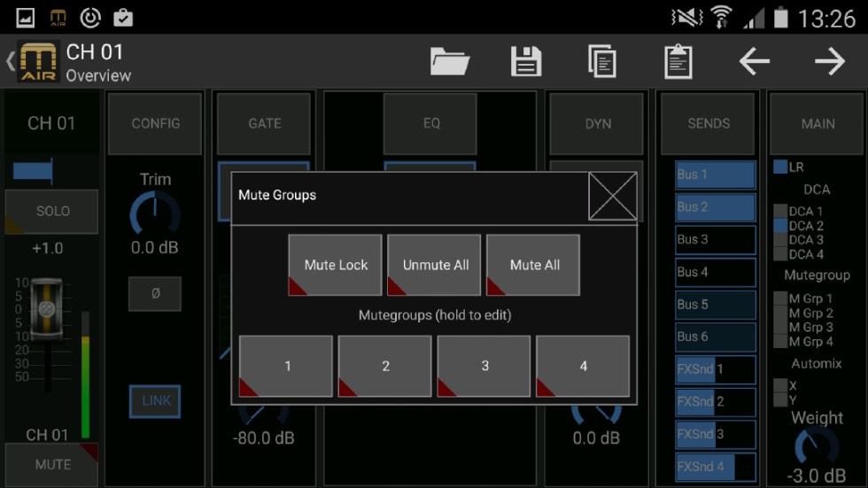
Task: Toggle the DCA 2 checkbox
Action: [x=780, y=226]
